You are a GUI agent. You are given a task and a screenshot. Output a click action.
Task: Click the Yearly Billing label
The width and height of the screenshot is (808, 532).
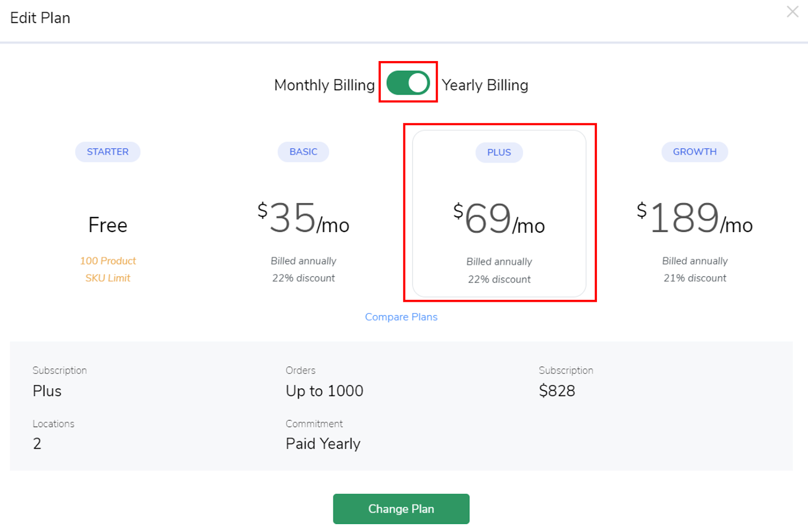click(485, 85)
